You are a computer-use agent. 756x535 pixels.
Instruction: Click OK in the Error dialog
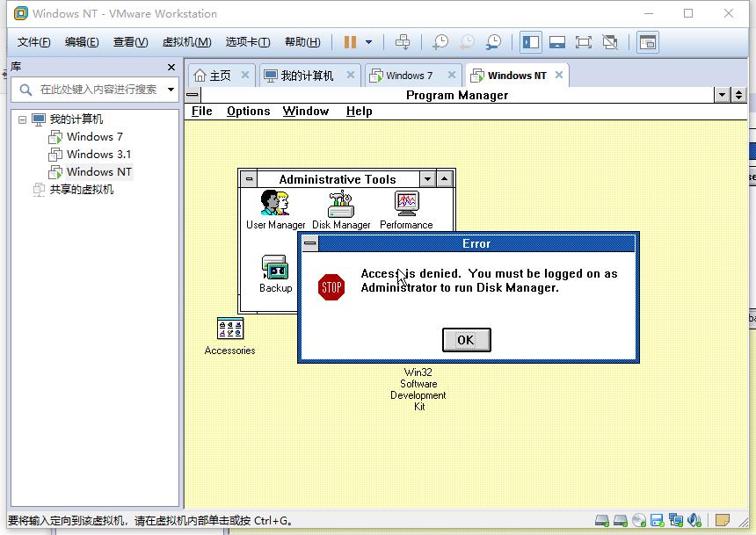466,340
